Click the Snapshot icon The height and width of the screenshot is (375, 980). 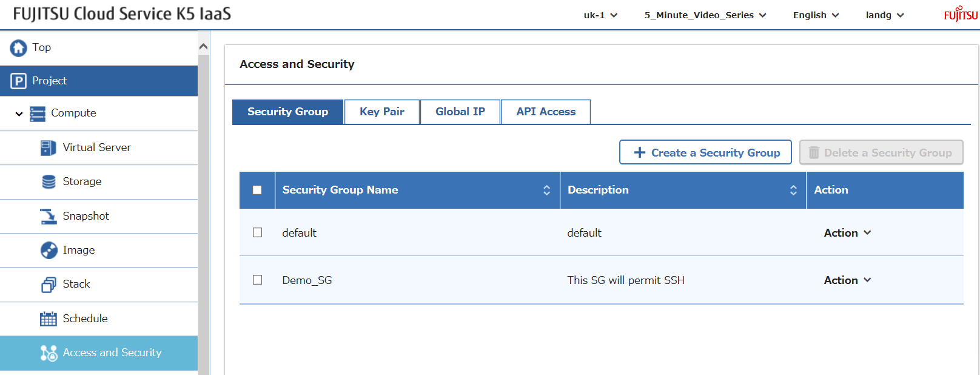pos(49,216)
